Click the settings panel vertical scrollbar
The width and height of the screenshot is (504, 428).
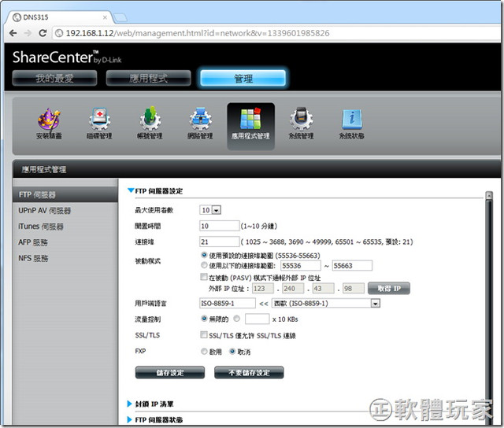pos(489,308)
